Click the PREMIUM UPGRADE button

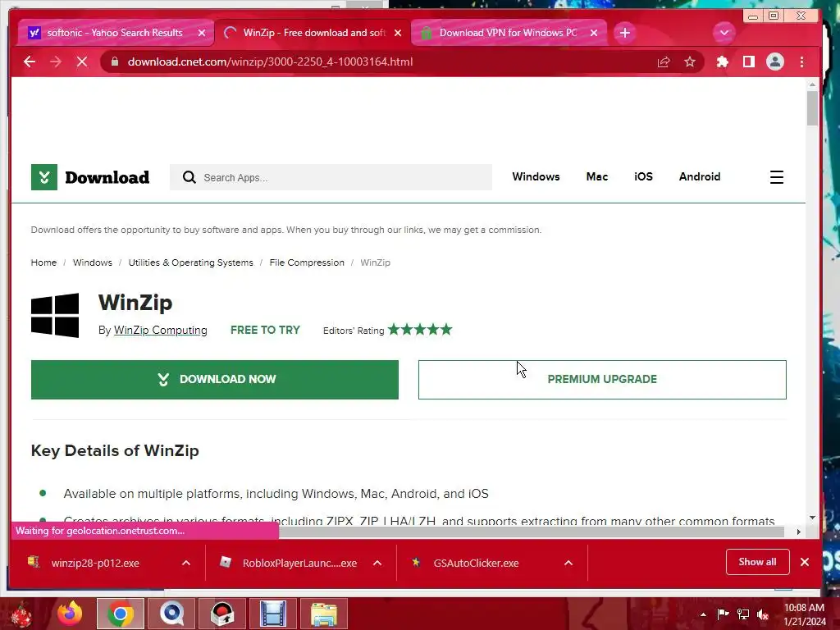tap(602, 379)
